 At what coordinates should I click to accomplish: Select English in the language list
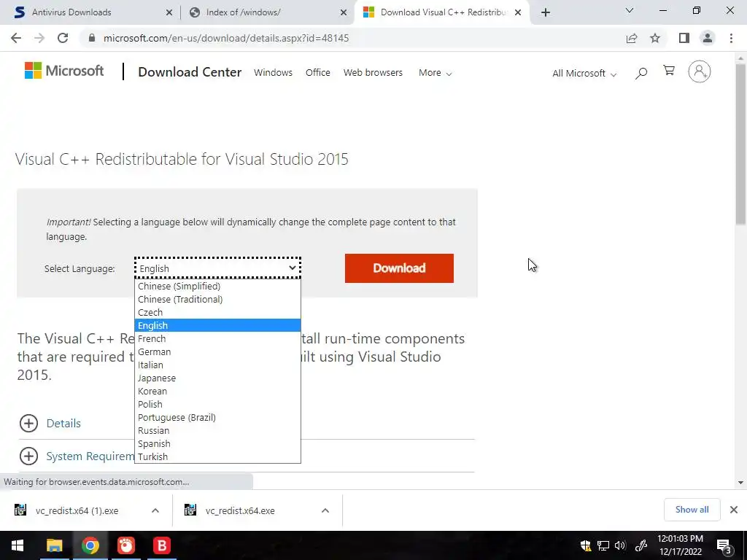click(x=217, y=326)
